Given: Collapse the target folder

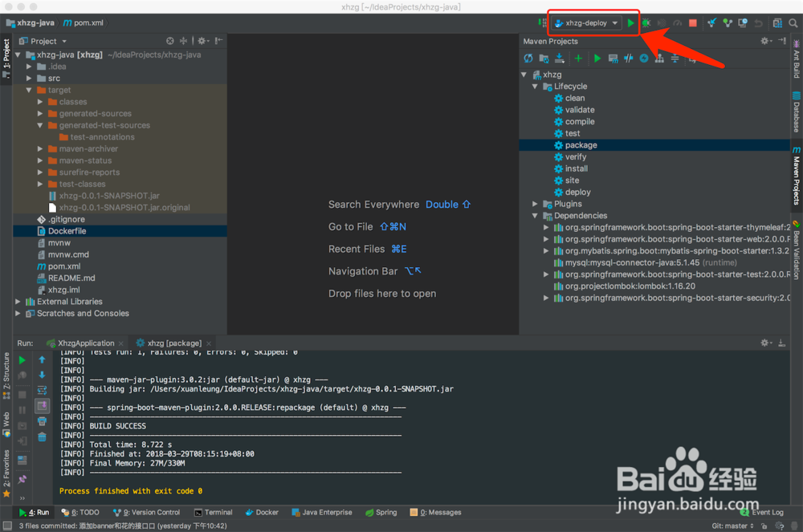Looking at the screenshot, I should 29,90.
